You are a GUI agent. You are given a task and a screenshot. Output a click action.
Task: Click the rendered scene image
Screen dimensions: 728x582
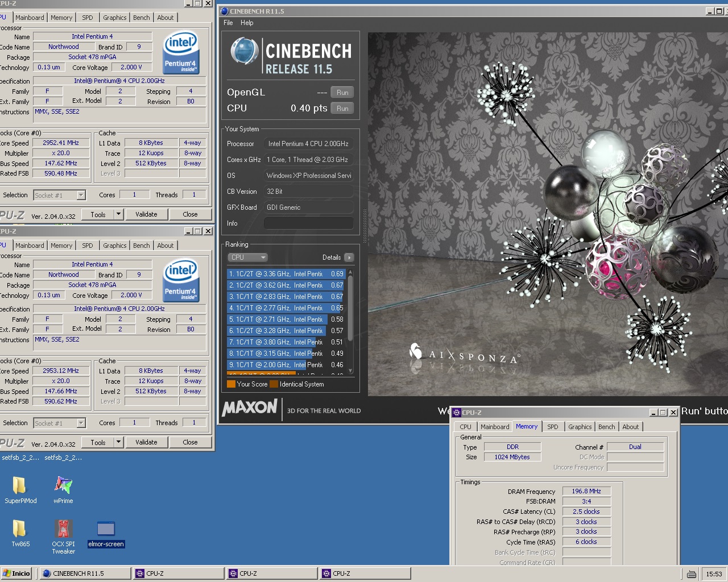(x=548, y=214)
